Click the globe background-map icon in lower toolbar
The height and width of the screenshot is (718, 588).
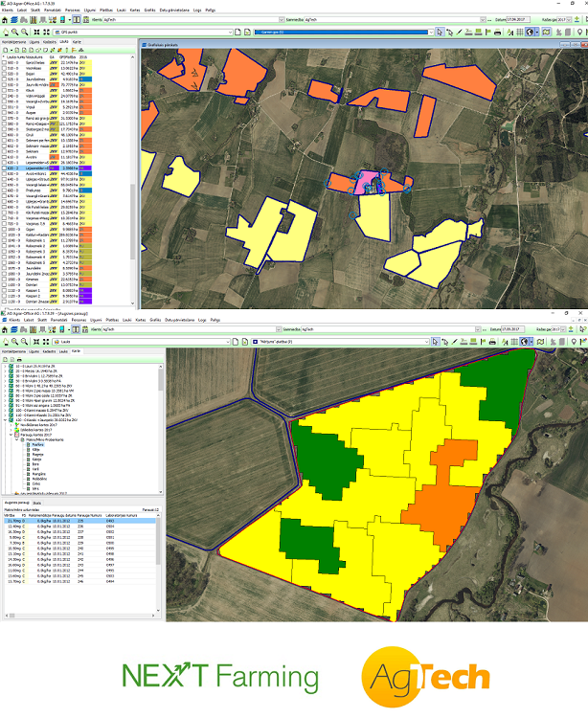point(525,342)
